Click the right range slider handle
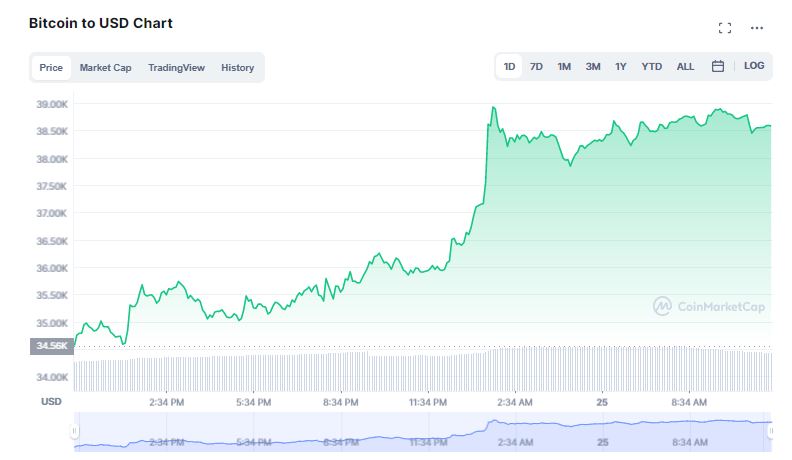The width and height of the screenshot is (792, 460). point(771,431)
